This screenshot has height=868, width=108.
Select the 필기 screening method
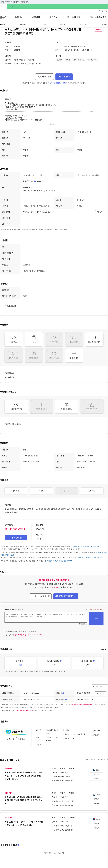pos(67,491)
